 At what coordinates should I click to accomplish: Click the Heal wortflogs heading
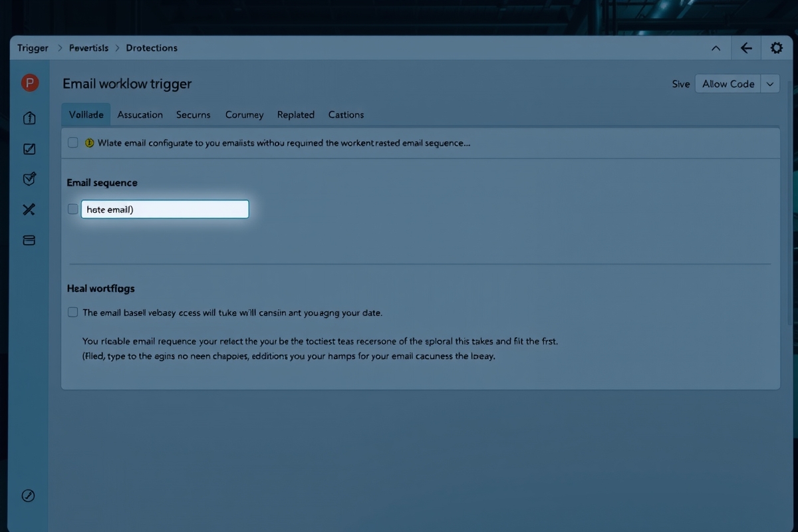(x=100, y=289)
